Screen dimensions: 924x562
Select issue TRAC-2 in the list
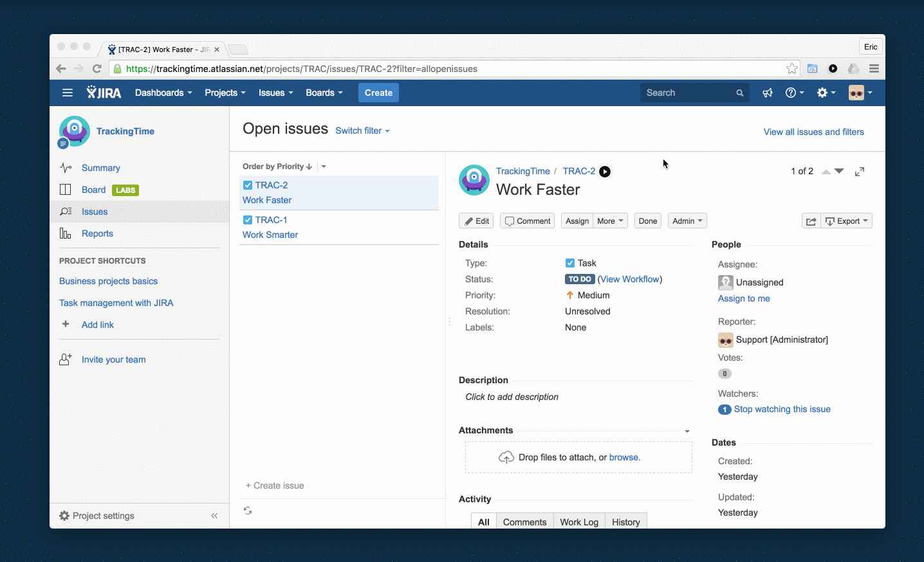[339, 193]
